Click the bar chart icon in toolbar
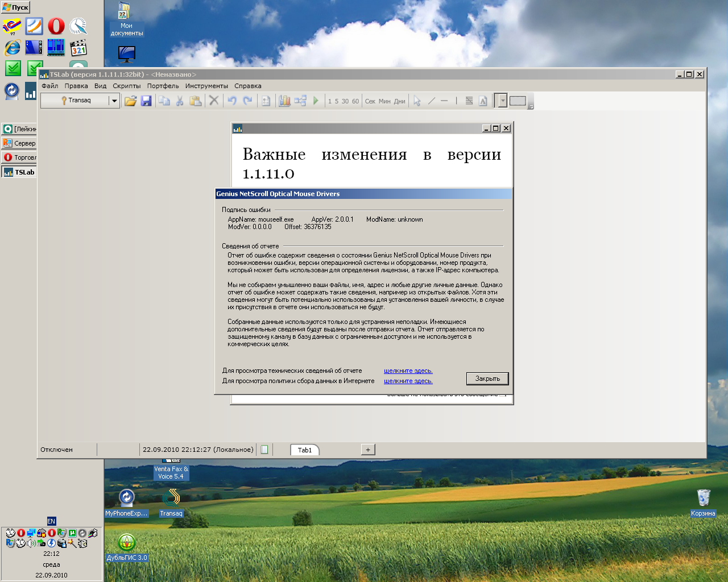The height and width of the screenshot is (582, 728). tap(284, 101)
